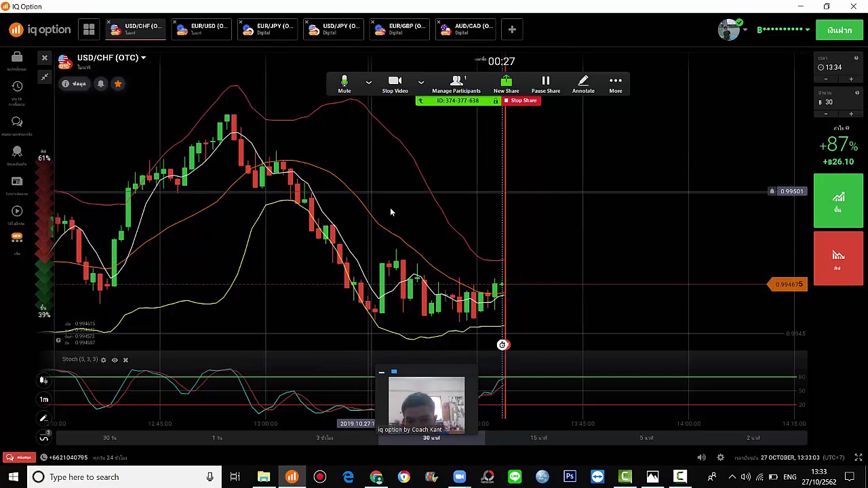Open the market analysis news icon

coord(17,181)
